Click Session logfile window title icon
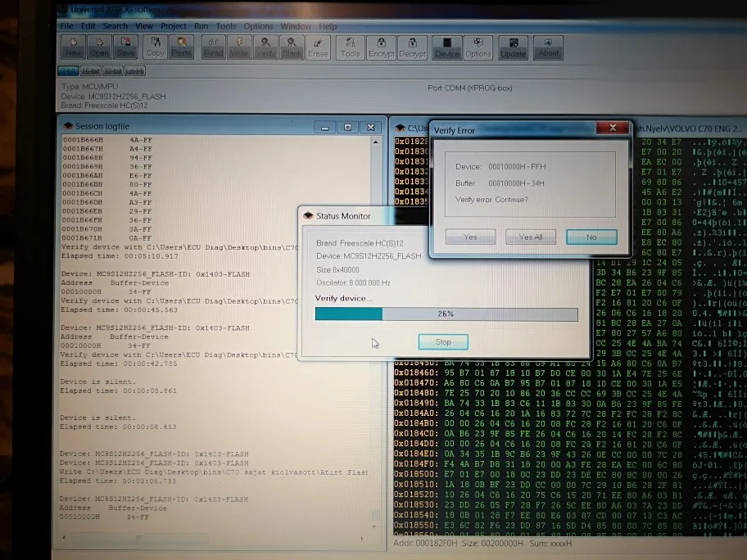Screen dimensions: 747x560 click(68, 126)
